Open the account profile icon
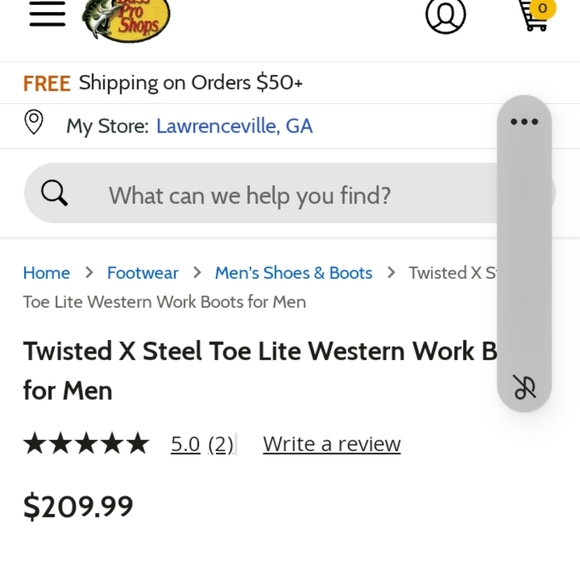The image size is (580, 580). [445, 16]
